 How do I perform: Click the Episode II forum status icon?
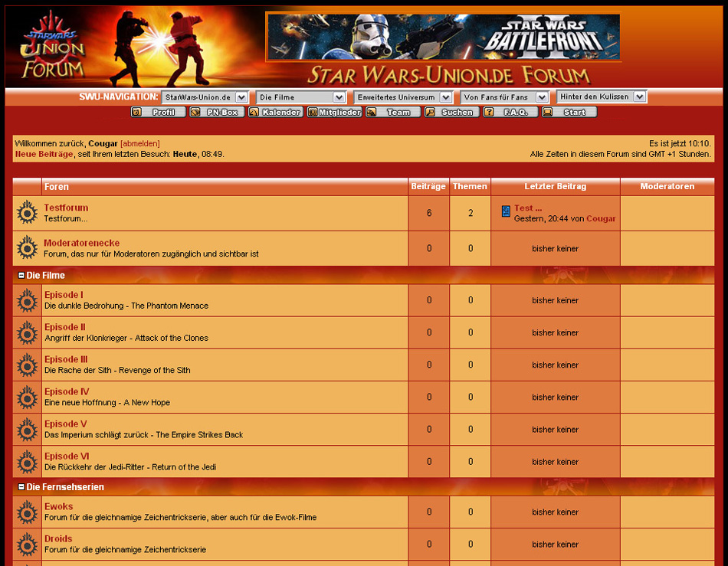point(28,332)
